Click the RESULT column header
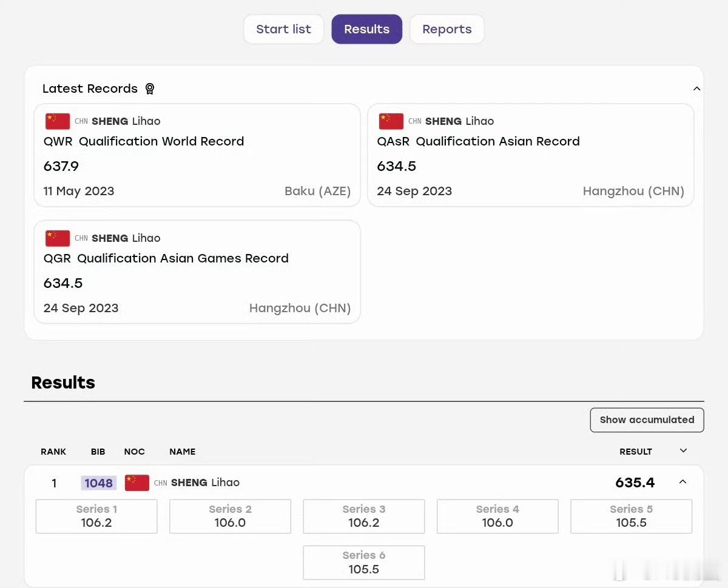The image size is (728, 588). [x=636, y=452]
